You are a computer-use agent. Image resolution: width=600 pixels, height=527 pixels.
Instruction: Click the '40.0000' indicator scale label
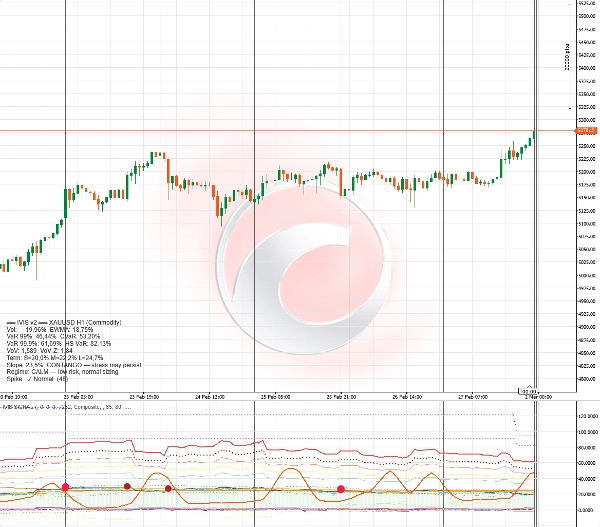[588, 479]
